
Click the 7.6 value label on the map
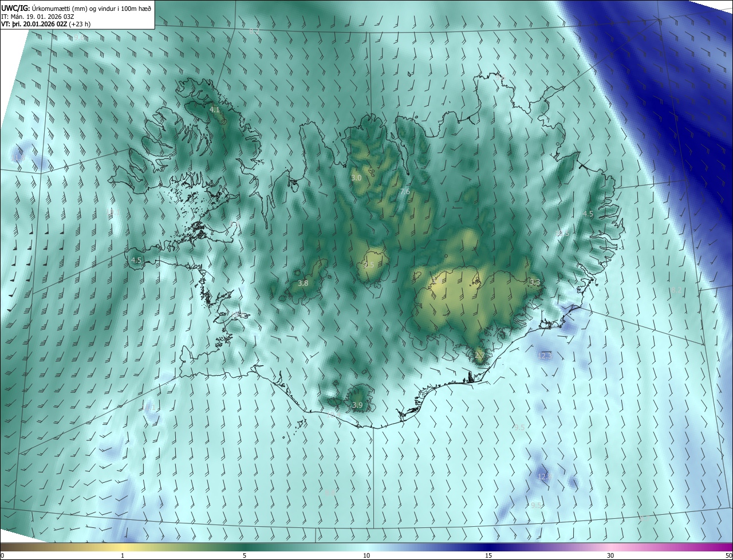[x=404, y=192]
